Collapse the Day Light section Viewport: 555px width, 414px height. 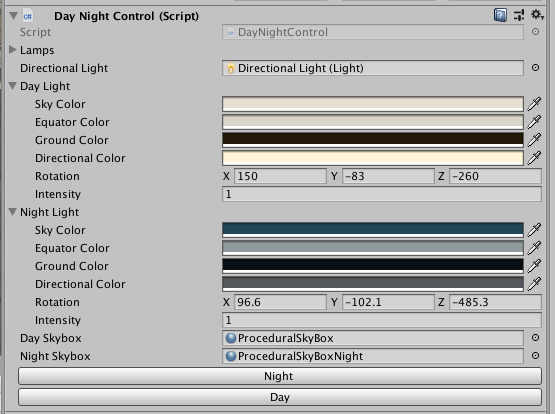[x=13, y=86]
